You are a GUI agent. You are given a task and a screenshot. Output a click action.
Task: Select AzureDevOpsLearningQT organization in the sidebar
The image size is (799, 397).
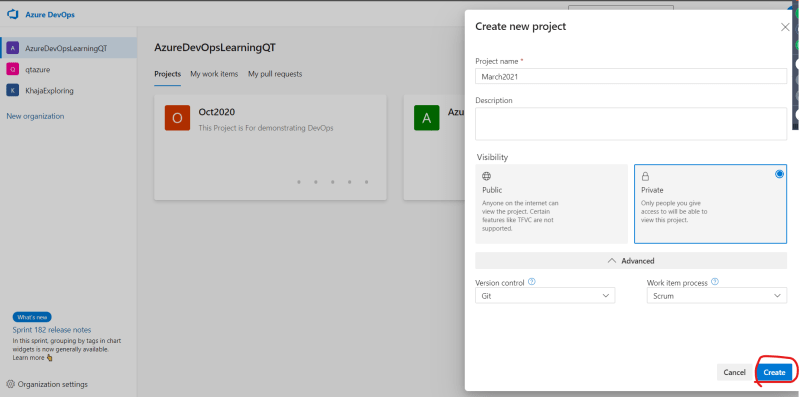[x=68, y=48]
